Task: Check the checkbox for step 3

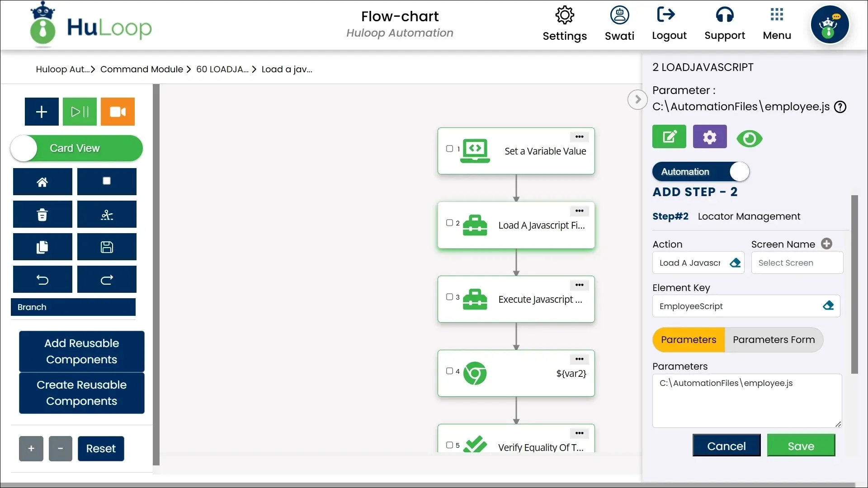Action: coord(449,297)
